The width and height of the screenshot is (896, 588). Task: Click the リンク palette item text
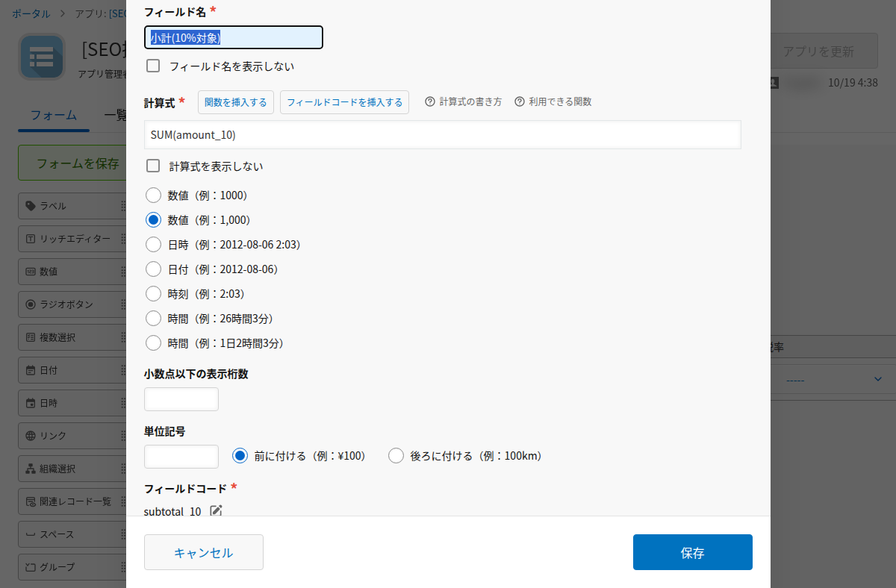pos(53,436)
